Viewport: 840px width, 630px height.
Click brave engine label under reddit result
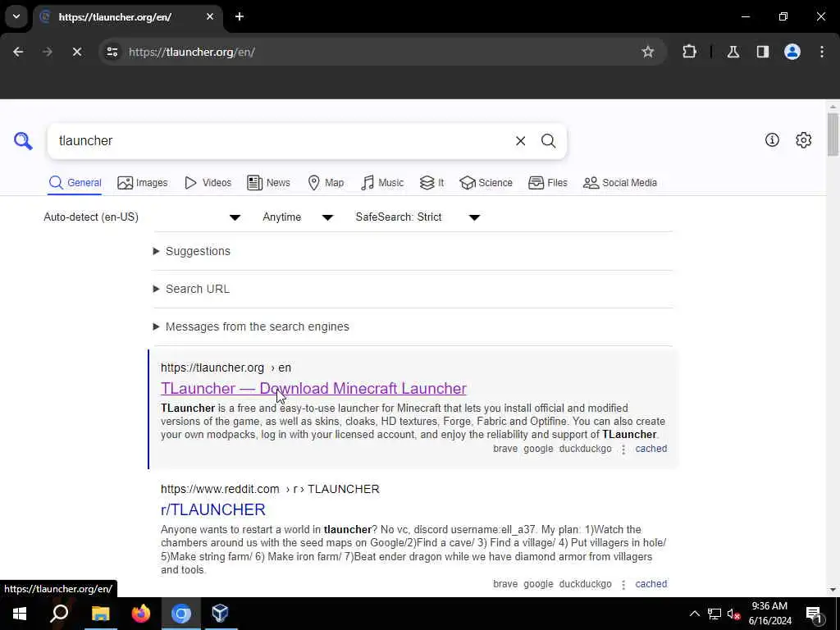pyautogui.click(x=505, y=583)
